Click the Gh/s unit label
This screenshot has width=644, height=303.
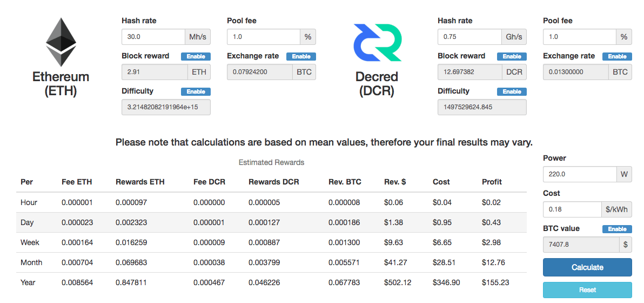click(514, 37)
